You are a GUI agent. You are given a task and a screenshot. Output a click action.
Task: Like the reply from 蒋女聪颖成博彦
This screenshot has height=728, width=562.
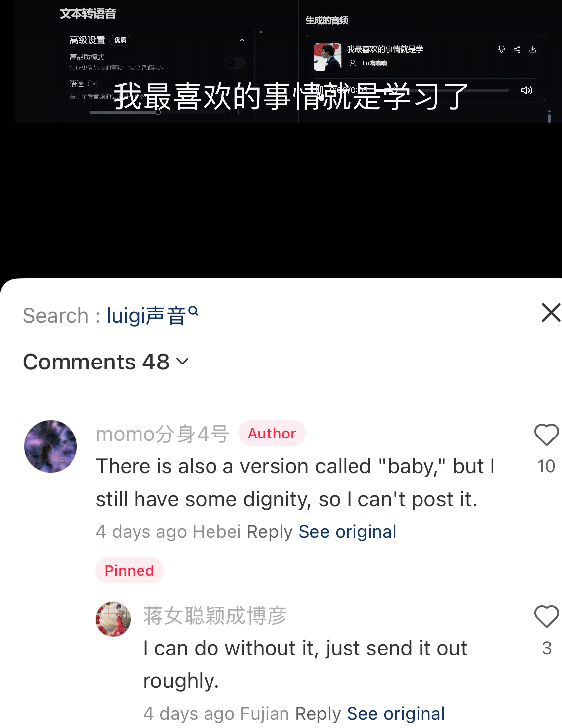click(x=546, y=616)
